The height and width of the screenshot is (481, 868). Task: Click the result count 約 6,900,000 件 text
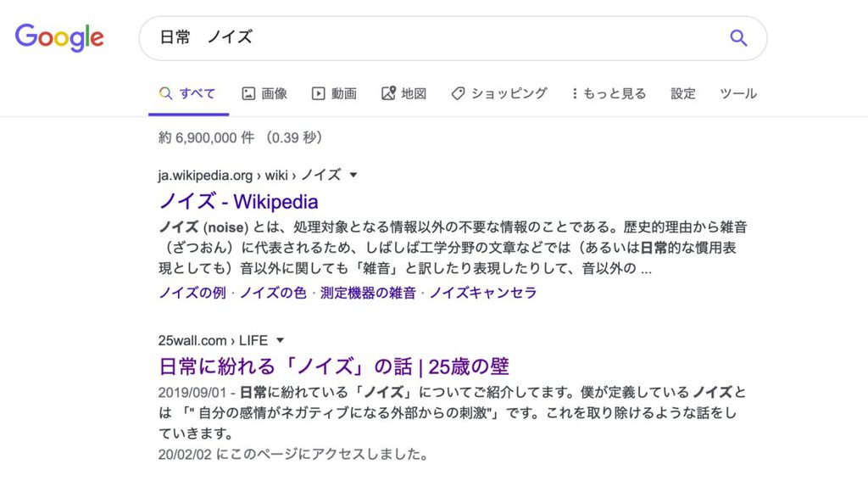[x=207, y=137]
